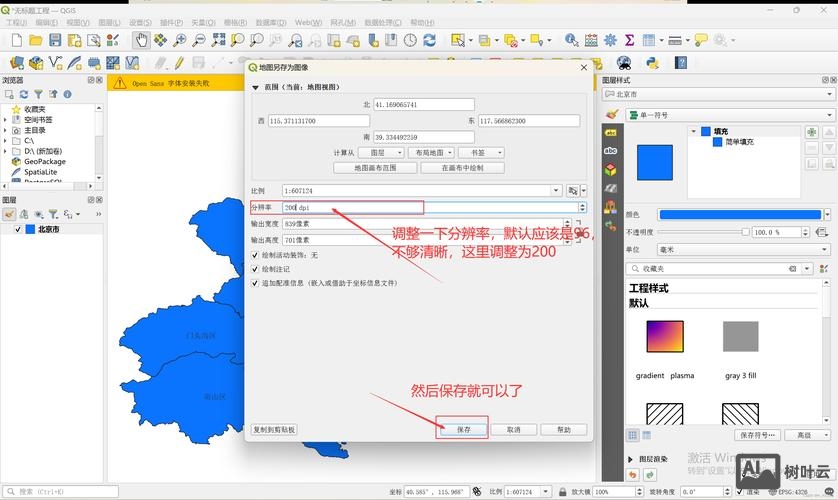
Task: Click the Toggle Editing pencil icon
Action: click(179, 63)
